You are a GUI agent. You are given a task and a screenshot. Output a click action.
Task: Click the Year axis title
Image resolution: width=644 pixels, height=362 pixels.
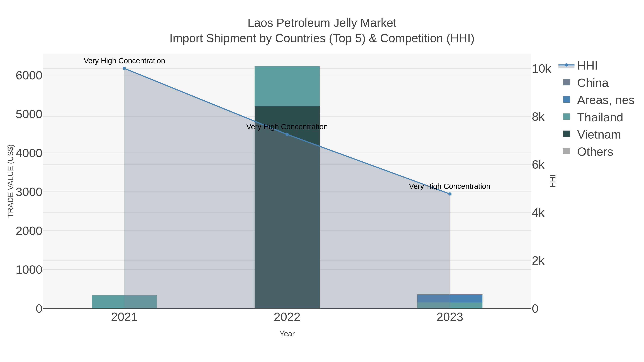click(x=287, y=334)
